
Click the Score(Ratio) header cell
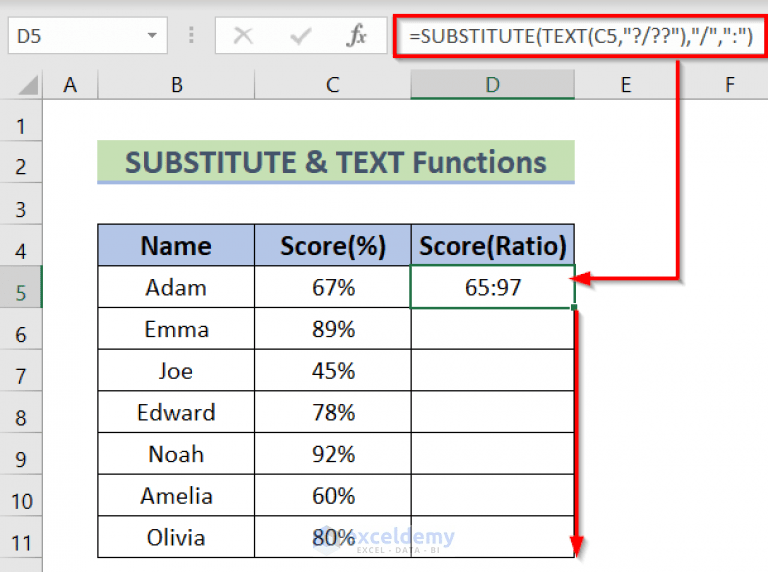[492, 245]
